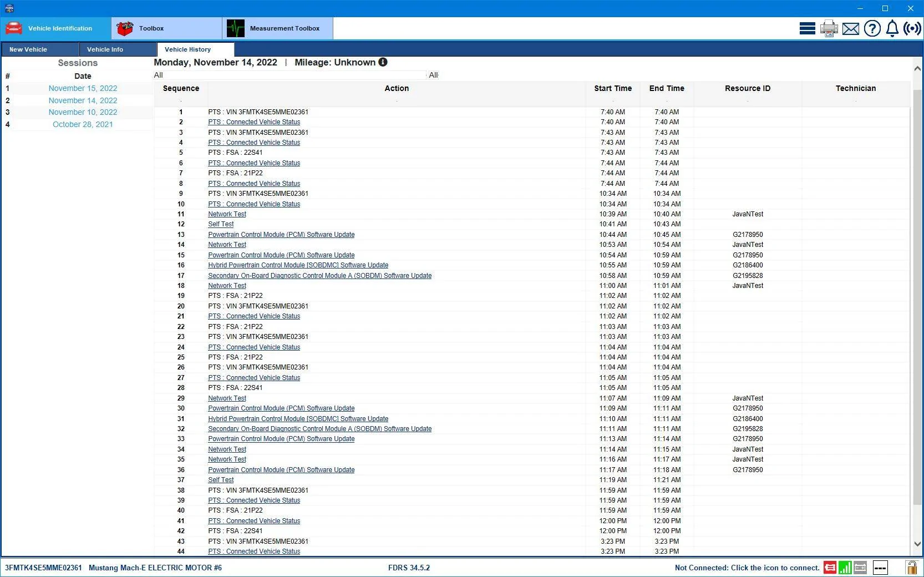Open Self Test link in sequence 12
The height and width of the screenshot is (577, 924).
[221, 224]
